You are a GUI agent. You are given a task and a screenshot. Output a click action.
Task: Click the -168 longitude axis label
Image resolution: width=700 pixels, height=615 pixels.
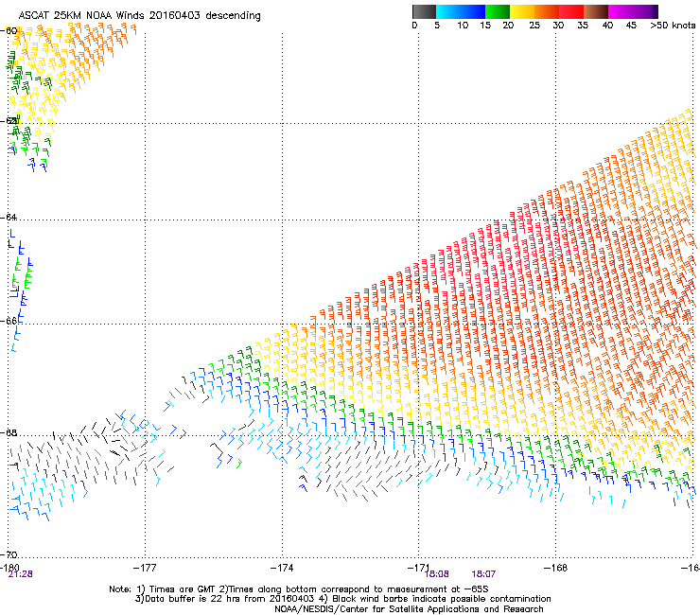click(556, 568)
